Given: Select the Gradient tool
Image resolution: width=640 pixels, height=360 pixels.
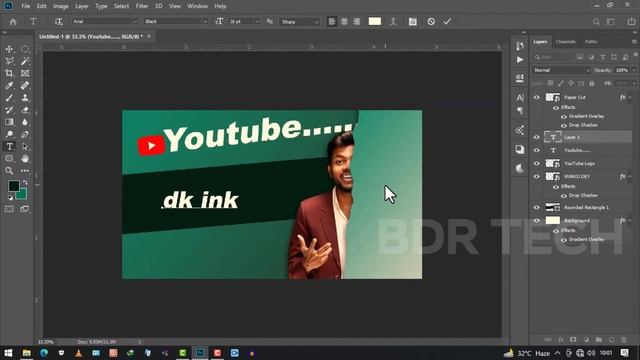Looking at the screenshot, I should tap(9, 122).
